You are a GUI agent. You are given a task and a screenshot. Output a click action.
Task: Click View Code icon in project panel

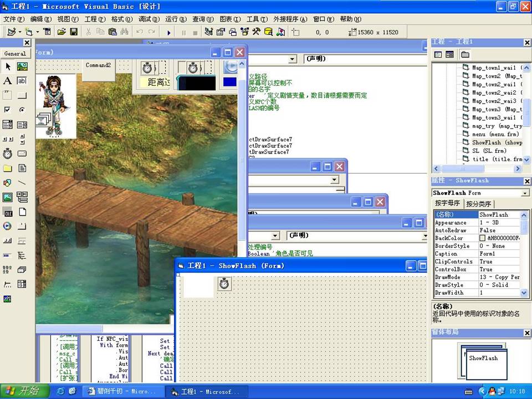coord(438,55)
